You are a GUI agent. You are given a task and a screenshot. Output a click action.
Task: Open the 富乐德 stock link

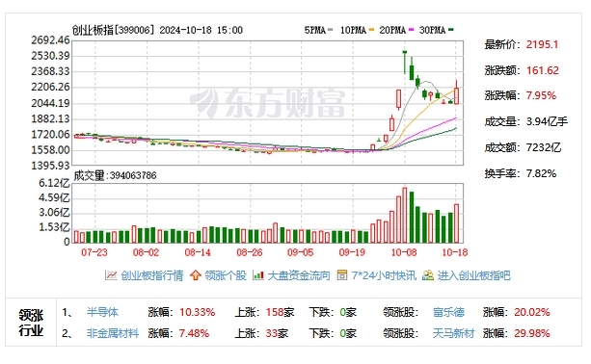(448, 312)
